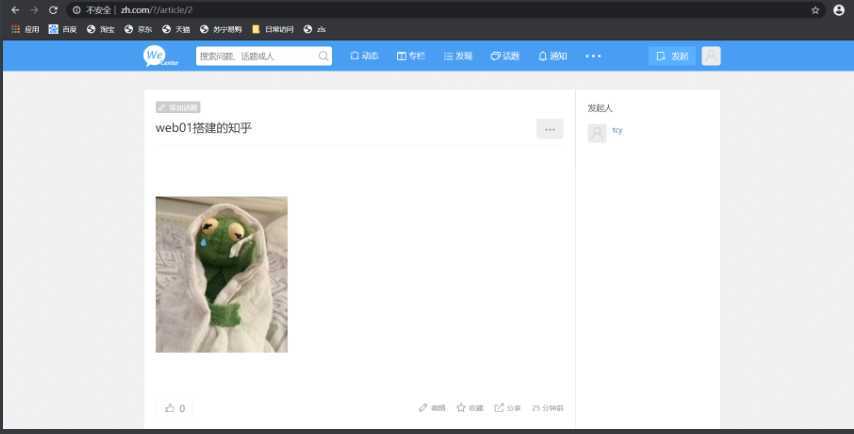
Task: Open the 通知 bell navigation item
Action: point(552,56)
